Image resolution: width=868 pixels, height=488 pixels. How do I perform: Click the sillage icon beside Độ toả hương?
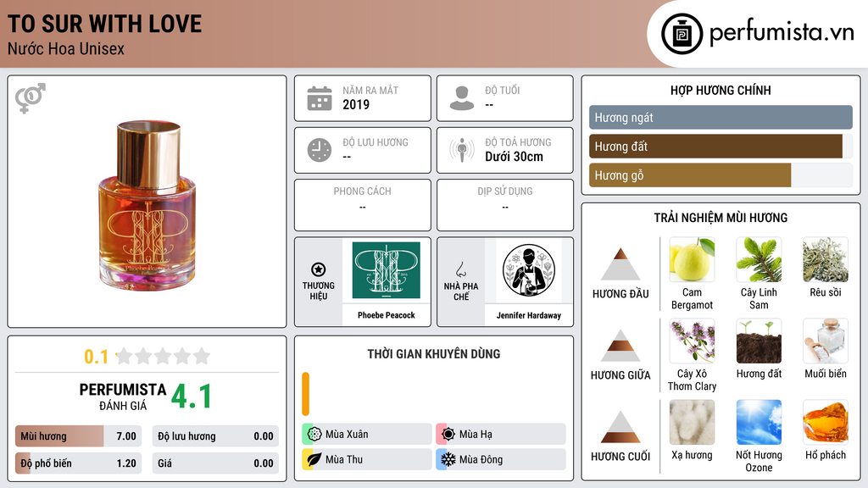coord(462,150)
